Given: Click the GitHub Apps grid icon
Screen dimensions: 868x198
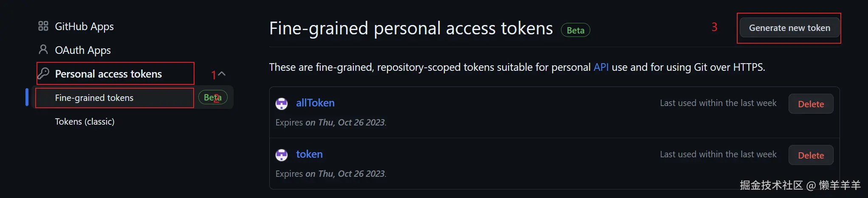Looking at the screenshot, I should 43,26.
